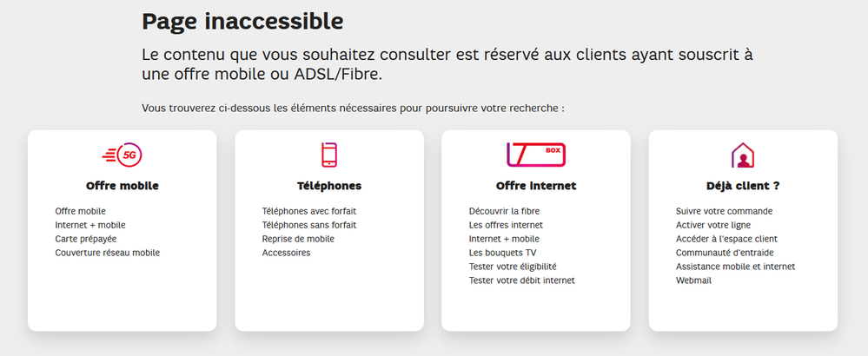Click the house client icon
This screenshot has height=356, width=868.
[x=743, y=155]
